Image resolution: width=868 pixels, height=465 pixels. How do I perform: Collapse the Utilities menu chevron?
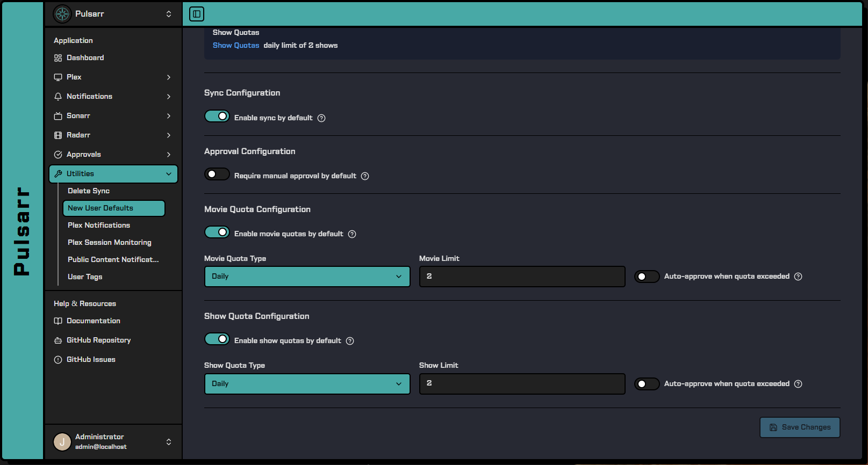(169, 174)
